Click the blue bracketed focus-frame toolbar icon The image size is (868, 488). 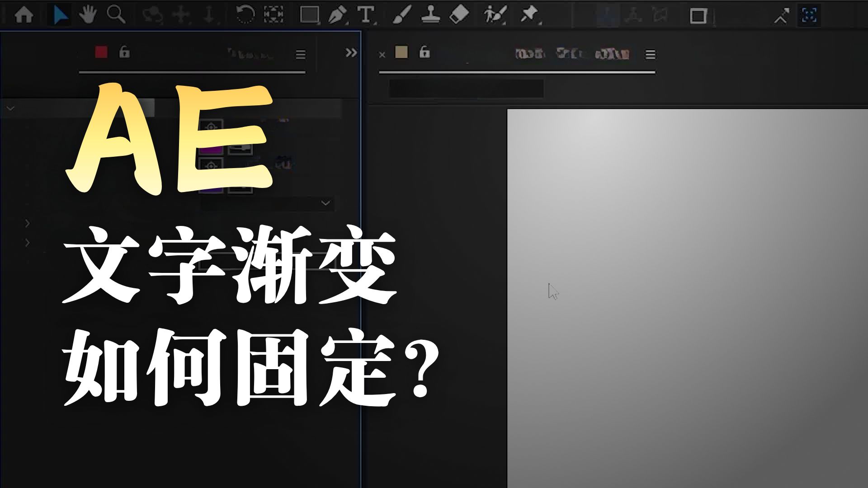point(809,15)
